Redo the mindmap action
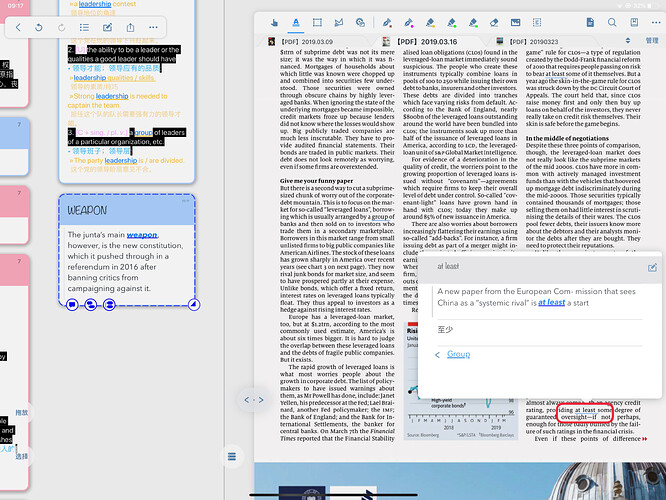666x500 pixels. coord(62,28)
